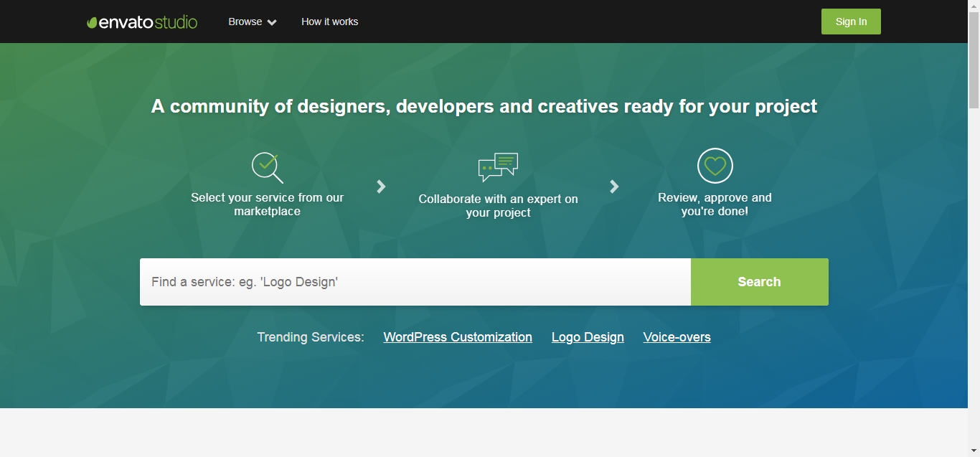Open WordPress Customization trending service
Image resolution: width=980 pixels, height=457 pixels.
pyautogui.click(x=458, y=337)
